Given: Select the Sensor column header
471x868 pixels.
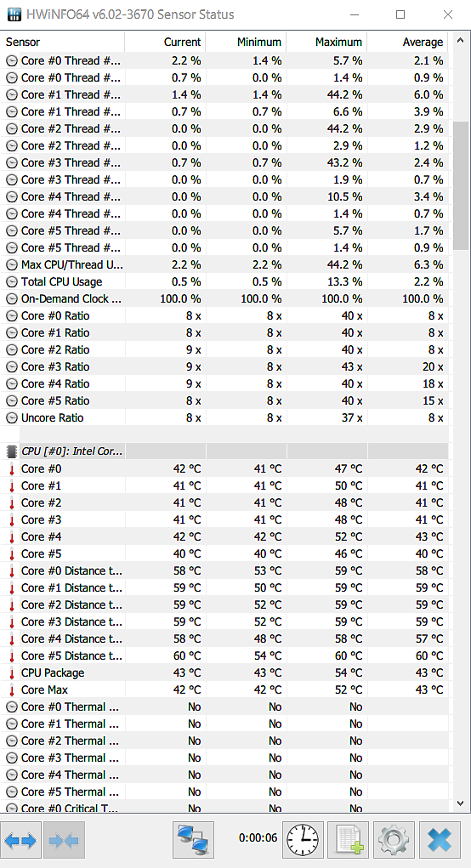Looking at the screenshot, I should [63, 42].
